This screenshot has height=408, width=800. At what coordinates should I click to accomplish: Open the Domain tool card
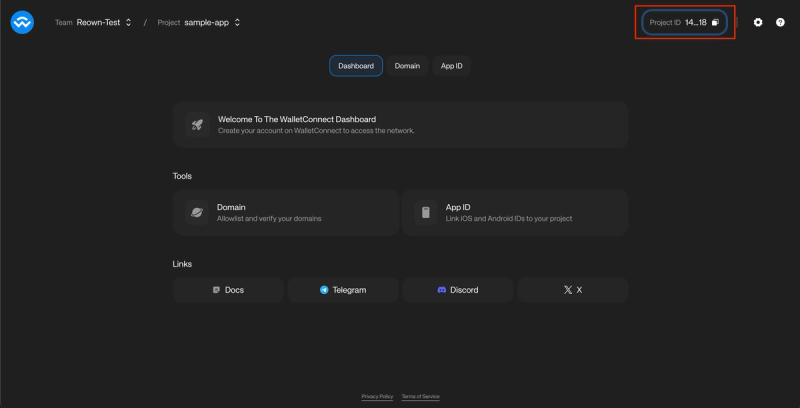(x=286, y=213)
